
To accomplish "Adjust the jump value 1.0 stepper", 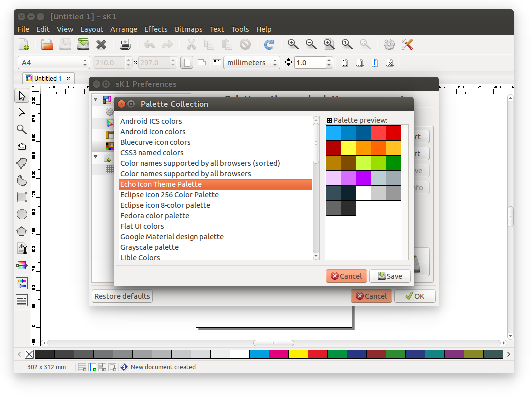I will (x=329, y=63).
